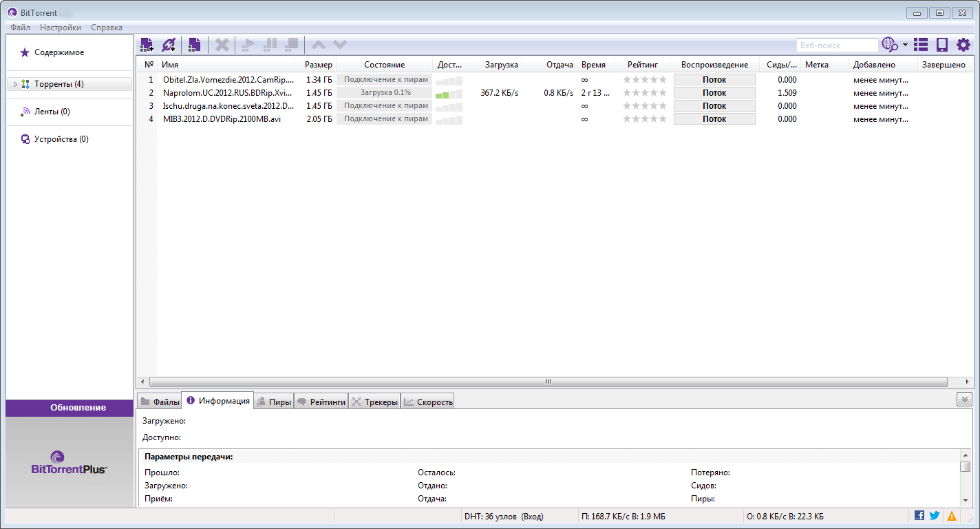
Task: Click the Facebook icon in status bar
Action: point(919,515)
